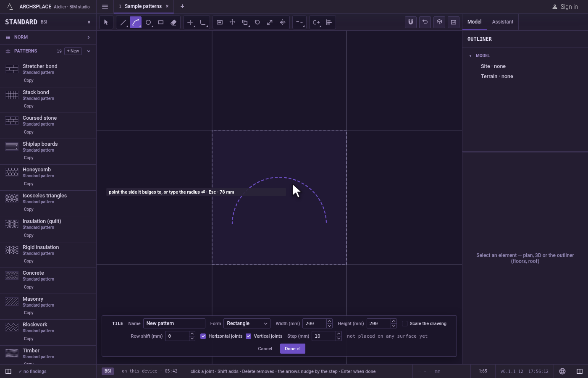Decrease the Step value stepper

pyautogui.click(x=339, y=339)
